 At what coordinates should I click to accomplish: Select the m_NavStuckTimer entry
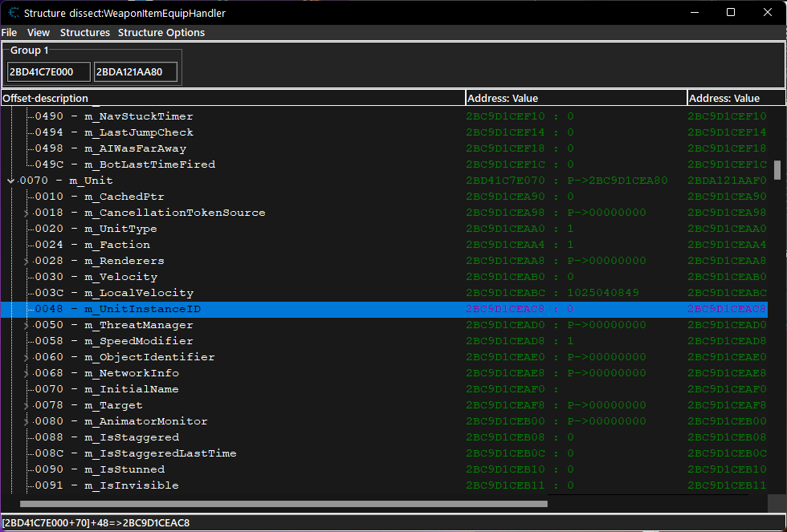click(120, 116)
